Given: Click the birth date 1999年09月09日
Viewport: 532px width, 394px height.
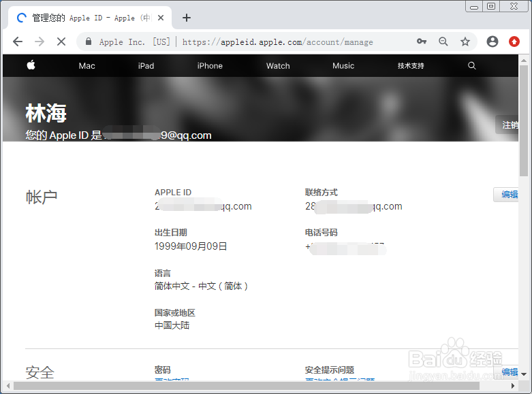Looking at the screenshot, I should 191,246.
